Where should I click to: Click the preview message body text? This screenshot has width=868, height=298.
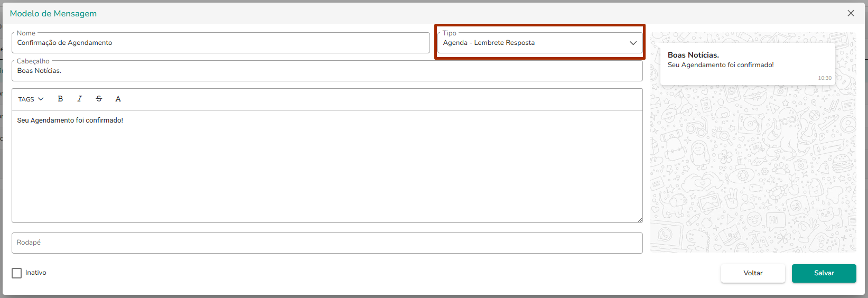click(x=721, y=65)
